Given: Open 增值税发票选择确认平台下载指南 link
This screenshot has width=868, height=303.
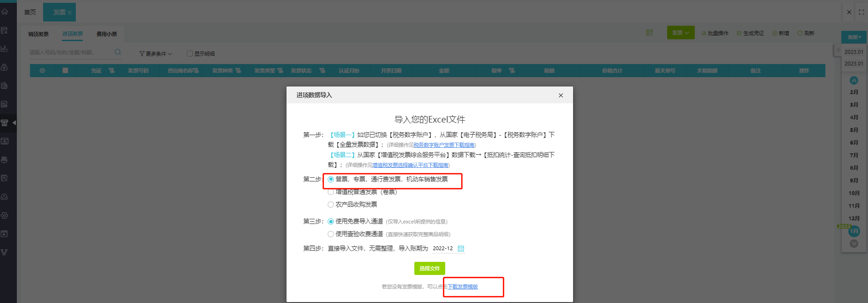Looking at the screenshot, I should [411, 165].
